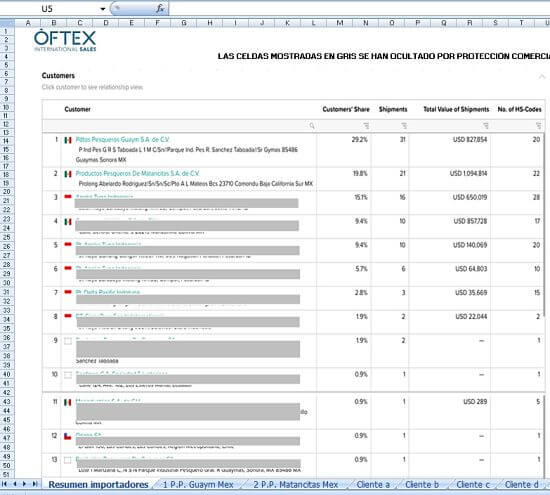Click Mexico flag icon in row 11
550x495 pixels.
coord(68,402)
